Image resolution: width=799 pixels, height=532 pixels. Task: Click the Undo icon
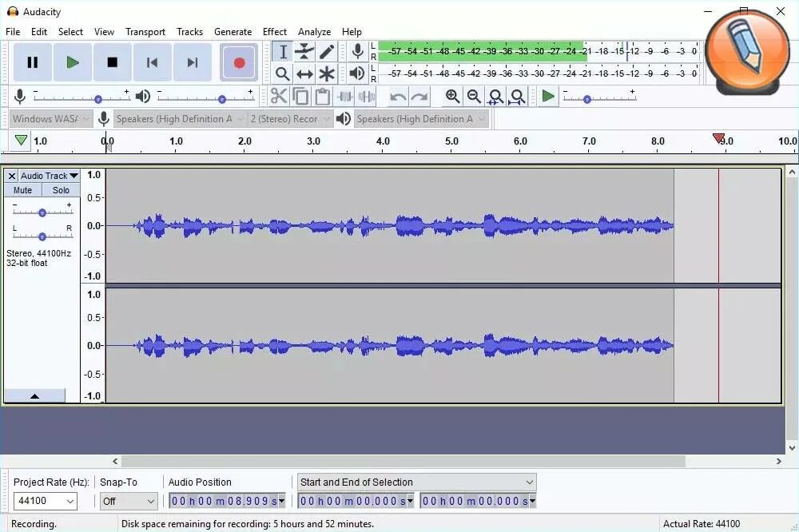[397, 96]
